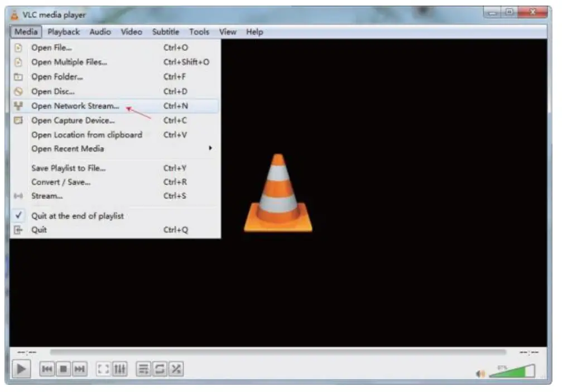Screen dimensions: 562x392
Task: Click the Open Multiple Files icon
Action: coord(18,62)
